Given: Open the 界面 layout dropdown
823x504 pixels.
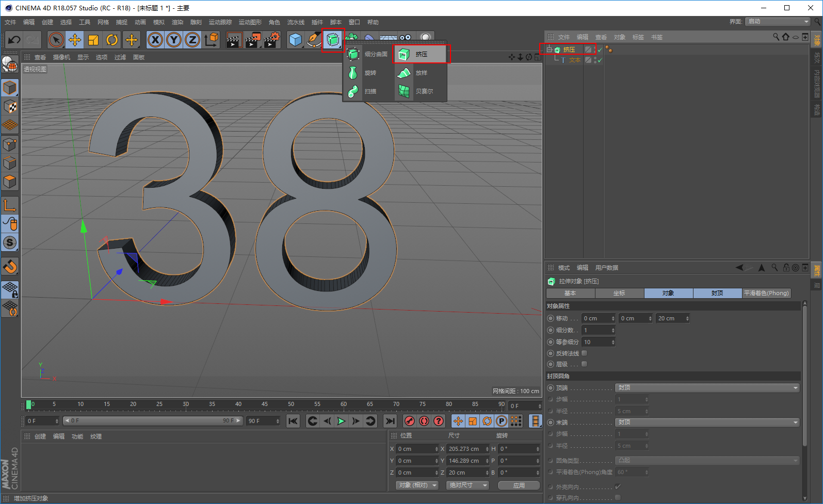Looking at the screenshot, I should (778, 22).
